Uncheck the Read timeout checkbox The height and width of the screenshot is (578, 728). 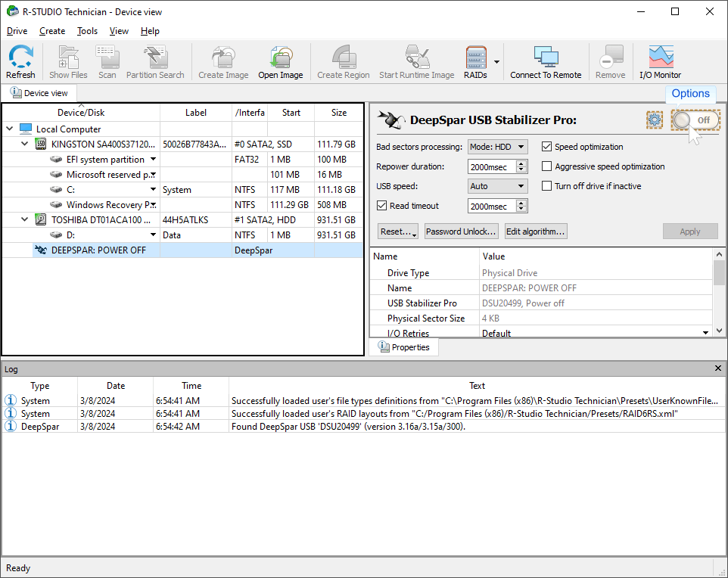click(x=381, y=206)
